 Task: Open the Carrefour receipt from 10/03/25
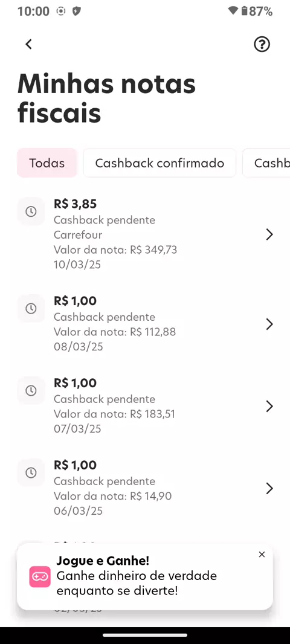pyautogui.click(x=145, y=234)
